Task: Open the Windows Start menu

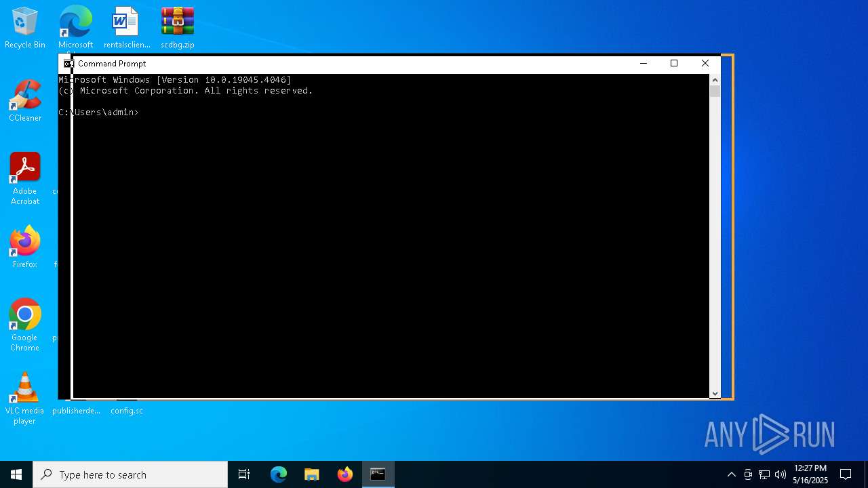Action: point(16,474)
